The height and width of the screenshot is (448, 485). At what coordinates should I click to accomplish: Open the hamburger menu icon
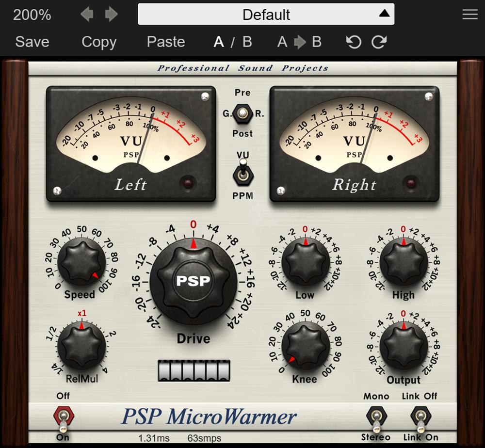(470, 15)
